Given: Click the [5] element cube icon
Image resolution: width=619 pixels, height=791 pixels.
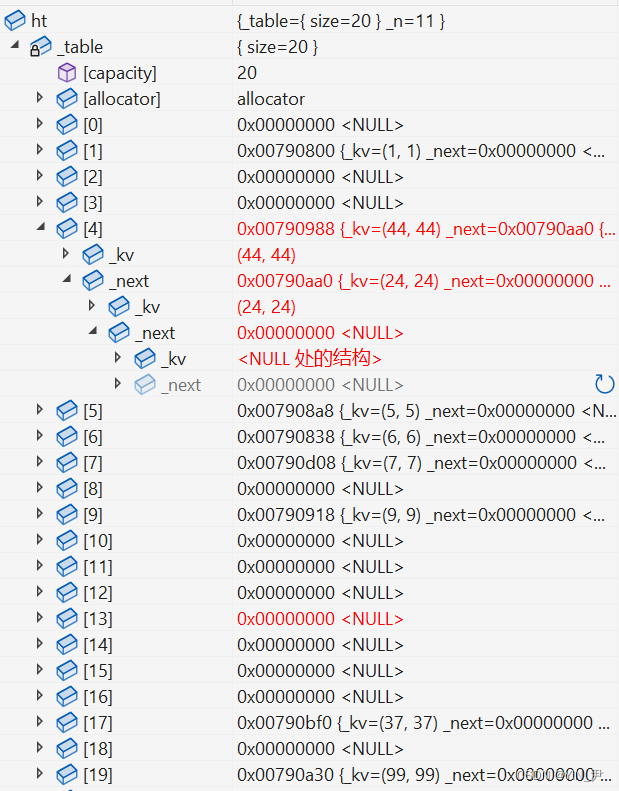Looking at the screenshot, I should pyautogui.click(x=67, y=411).
